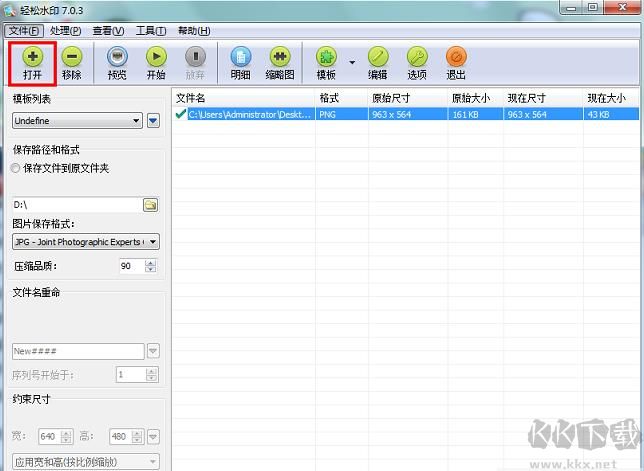Open the JPG image save format dropdown

tap(86, 242)
